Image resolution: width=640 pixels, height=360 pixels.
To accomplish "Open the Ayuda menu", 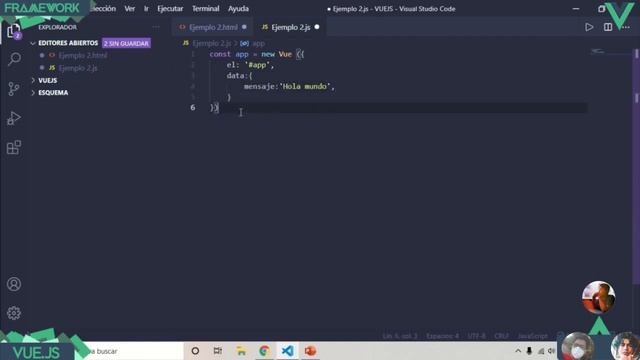I will pyautogui.click(x=238, y=9).
